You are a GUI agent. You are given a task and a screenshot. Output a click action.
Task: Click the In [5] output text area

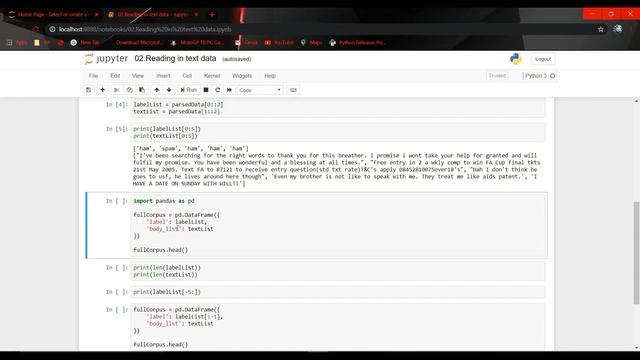pos(336,166)
